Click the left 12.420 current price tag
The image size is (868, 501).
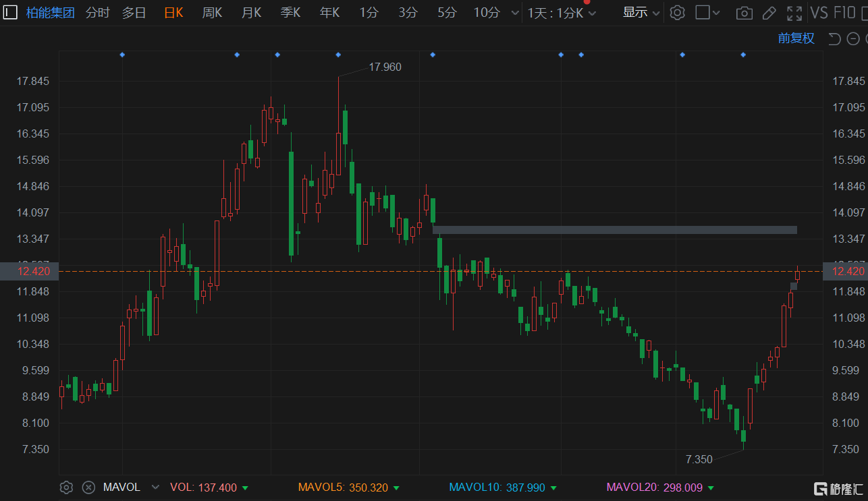[x=30, y=271]
